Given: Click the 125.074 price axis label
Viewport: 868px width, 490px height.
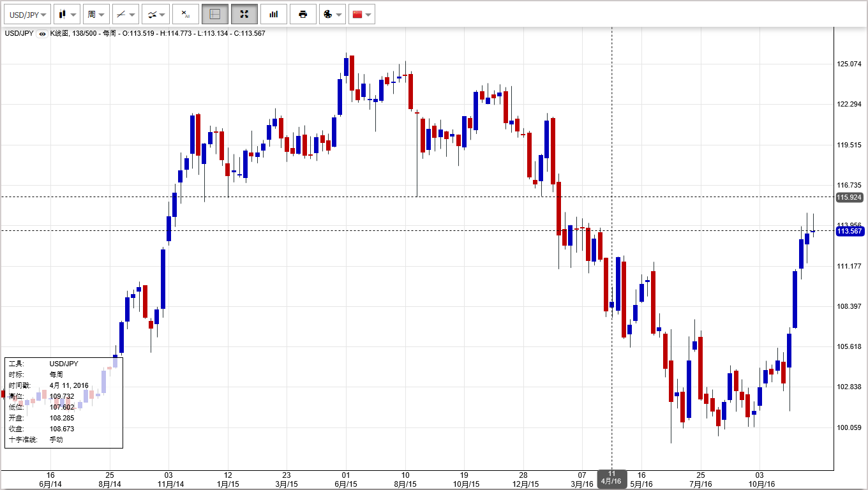Looking at the screenshot, I should [849, 64].
